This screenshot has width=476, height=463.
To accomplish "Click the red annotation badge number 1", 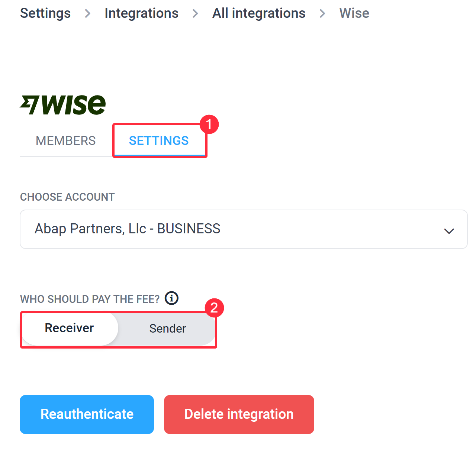I will tap(209, 124).
